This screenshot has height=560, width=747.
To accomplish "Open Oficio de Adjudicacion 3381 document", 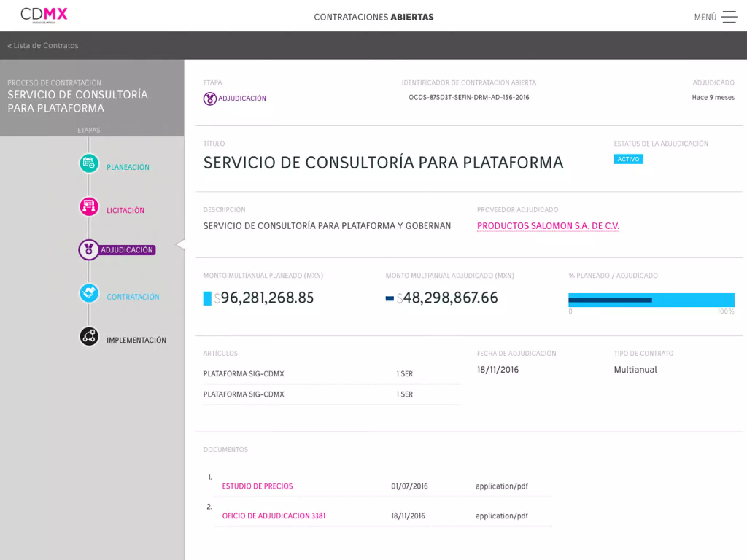I will (x=274, y=516).
